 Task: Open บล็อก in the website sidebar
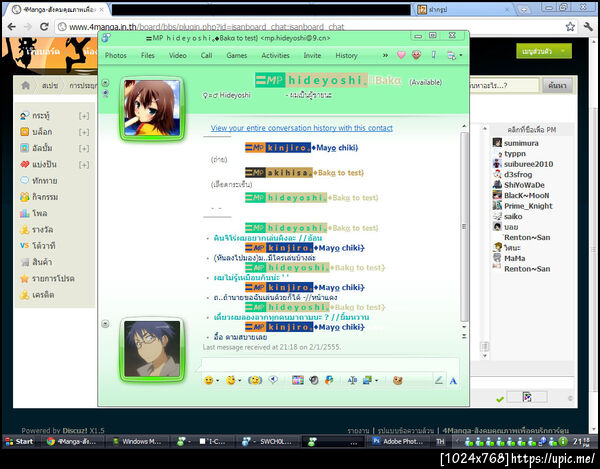(x=42, y=132)
